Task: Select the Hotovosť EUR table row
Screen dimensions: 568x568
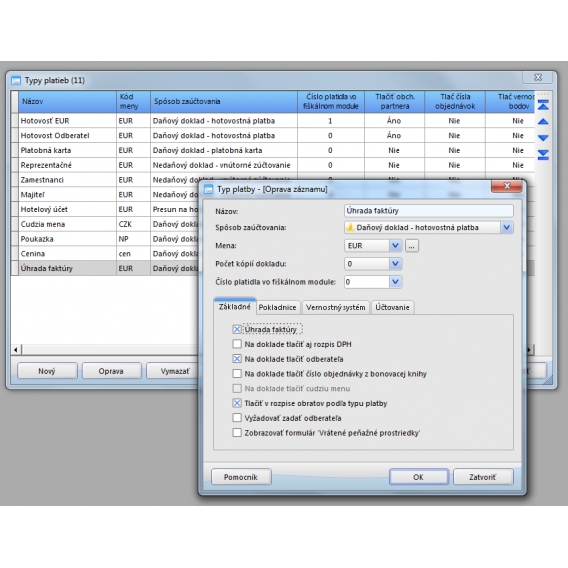Action: pyautogui.click(x=272, y=121)
